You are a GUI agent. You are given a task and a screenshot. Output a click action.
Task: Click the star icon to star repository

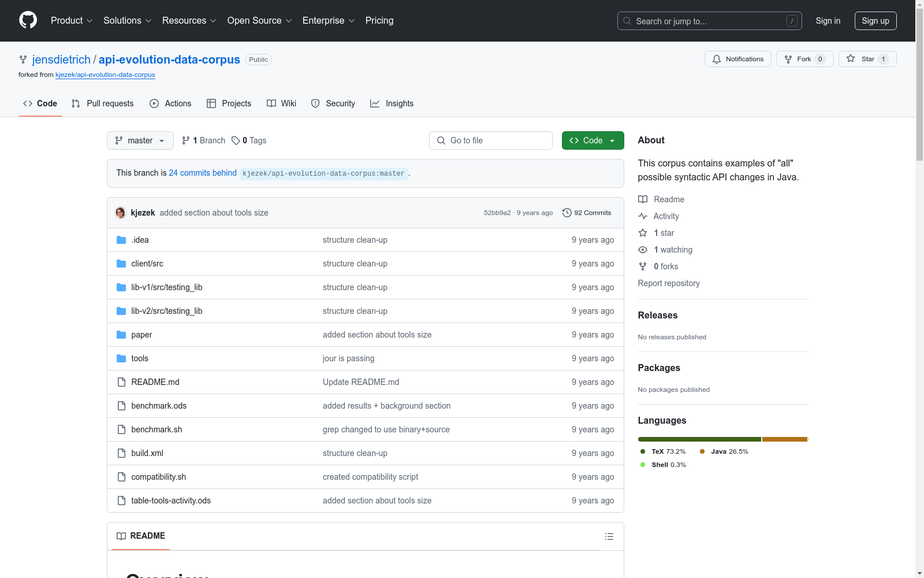(x=851, y=58)
